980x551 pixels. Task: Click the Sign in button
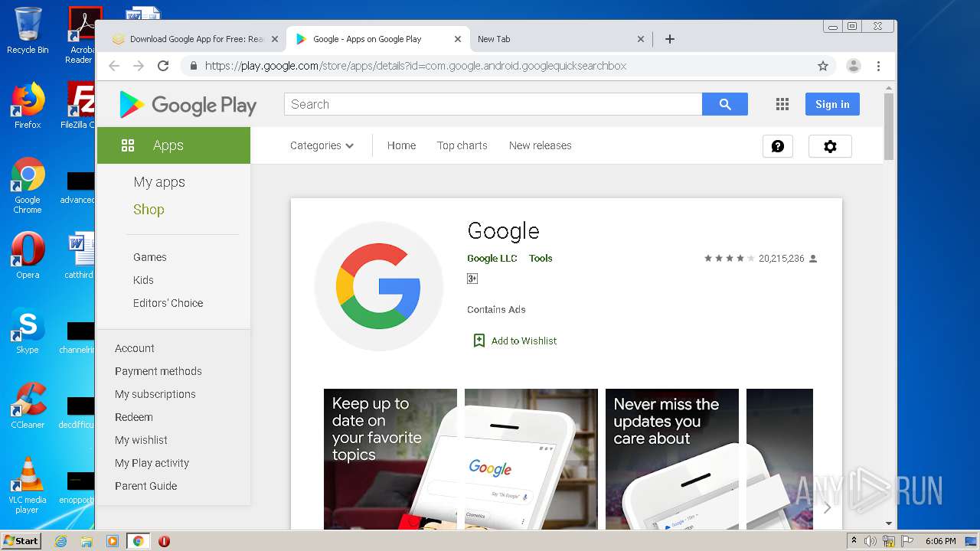[832, 104]
